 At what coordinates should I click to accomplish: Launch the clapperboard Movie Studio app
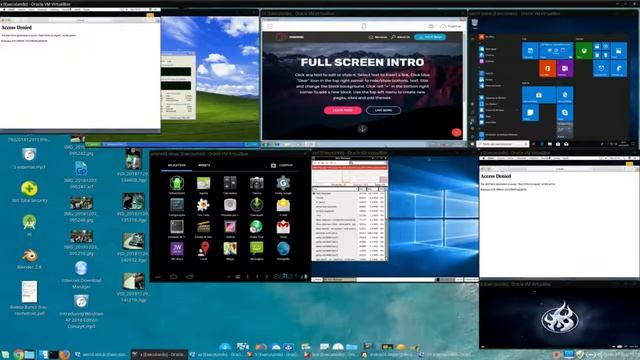coord(204,227)
